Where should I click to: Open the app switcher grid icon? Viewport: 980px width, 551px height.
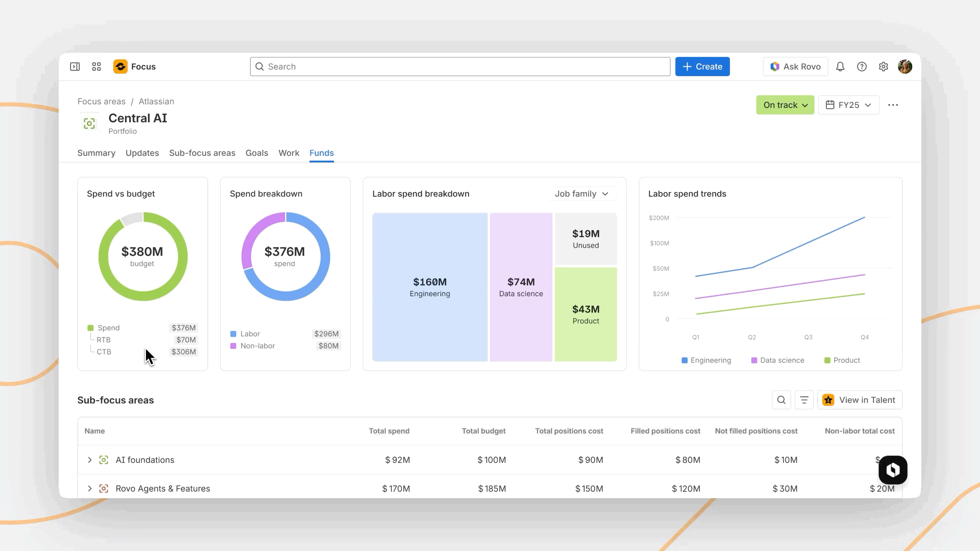(x=96, y=67)
